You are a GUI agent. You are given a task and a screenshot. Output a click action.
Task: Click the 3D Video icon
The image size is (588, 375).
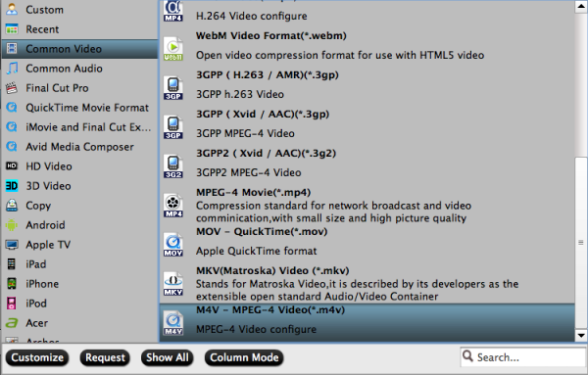[x=12, y=186]
